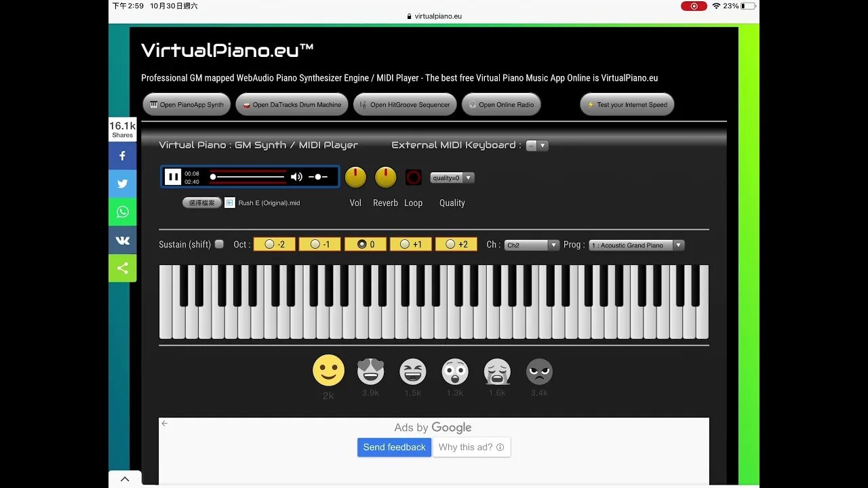Click the smiley face reaction

(328, 371)
